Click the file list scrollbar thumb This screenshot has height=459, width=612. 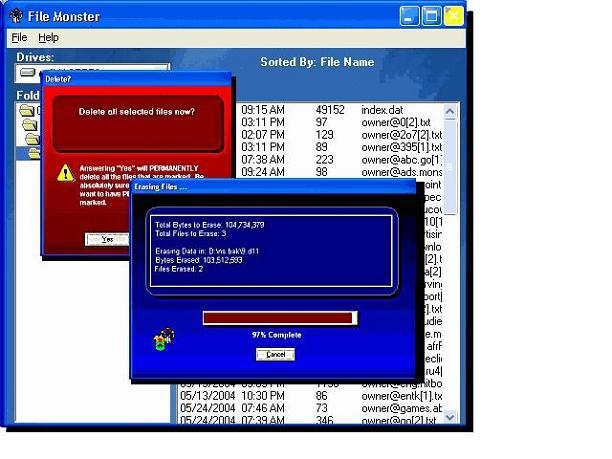450,167
